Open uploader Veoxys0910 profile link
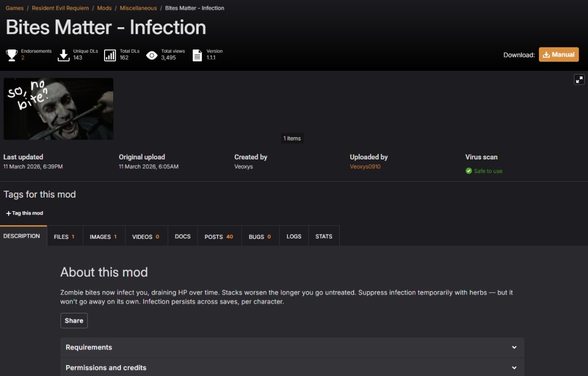Image resolution: width=588 pixels, height=376 pixels. 365,167
